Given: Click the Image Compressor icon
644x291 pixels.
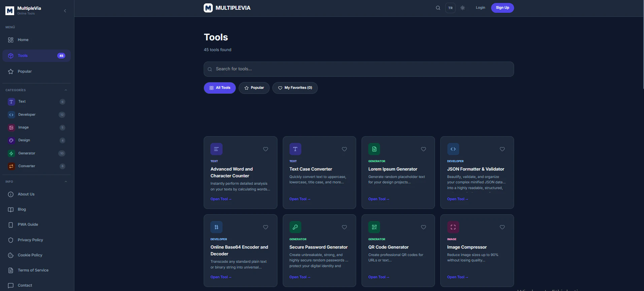Looking at the screenshot, I should 453,227.
